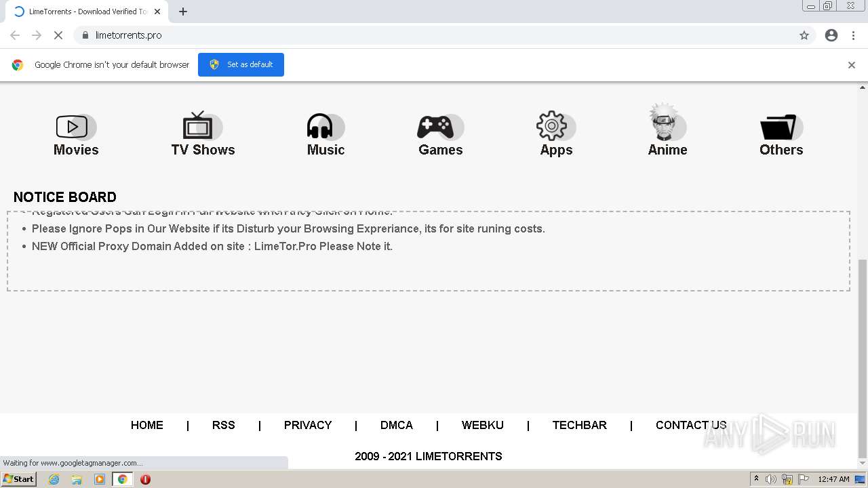Open the TECHBAR footer link
This screenshot has width=868, height=488.
[579, 425]
